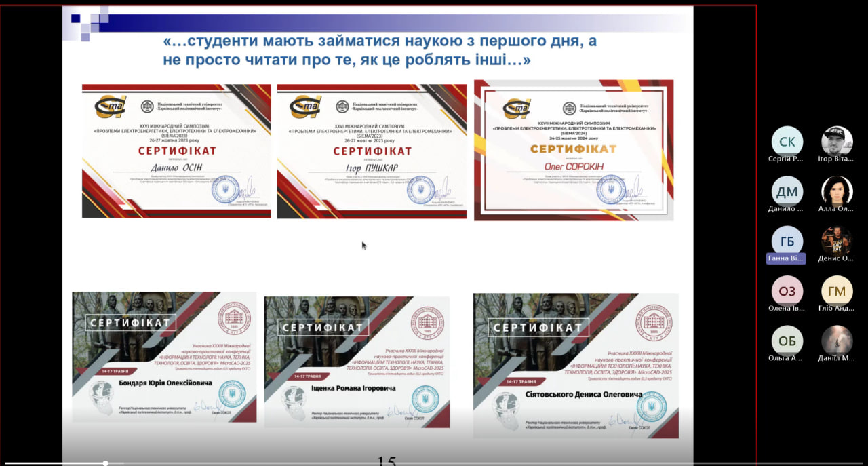Click the ОЗ avatar of Олена

[787, 291]
